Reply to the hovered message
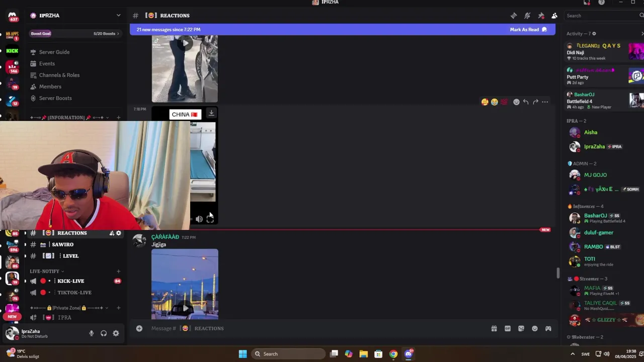 (x=526, y=102)
